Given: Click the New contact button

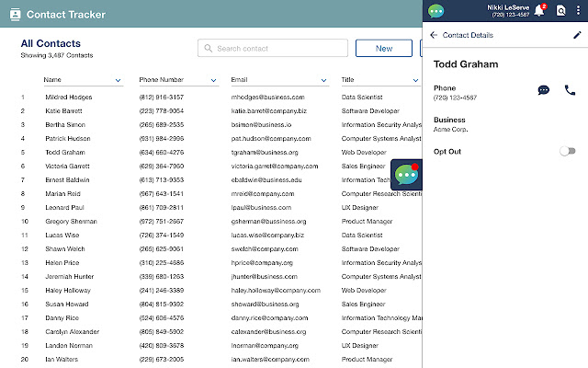Looking at the screenshot, I should (383, 49).
